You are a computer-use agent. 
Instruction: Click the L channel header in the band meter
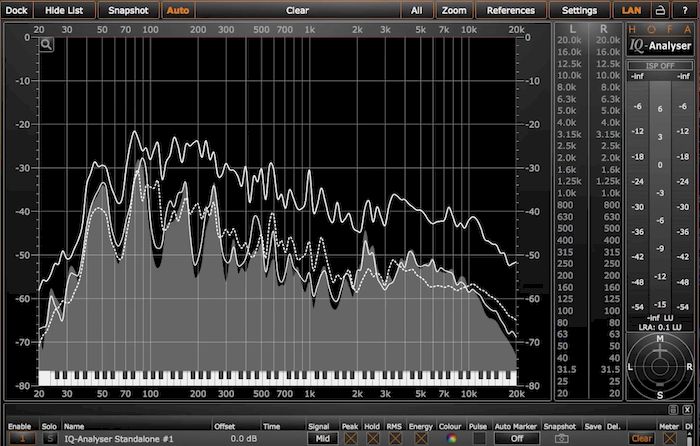[572, 29]
